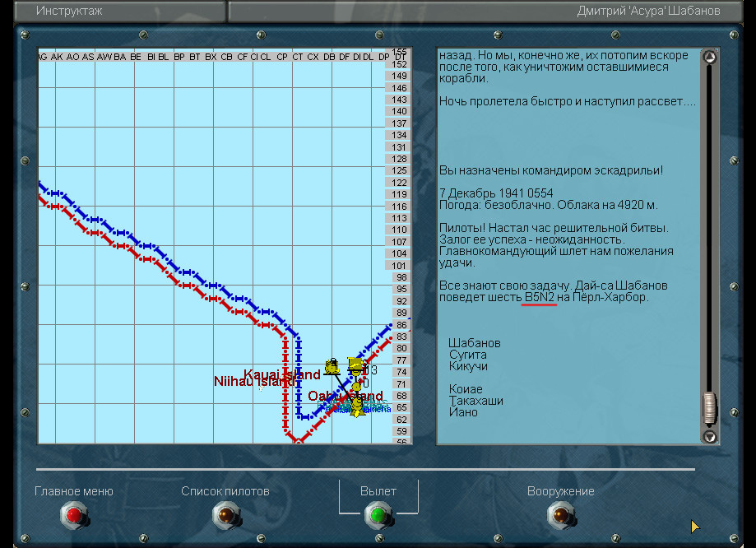Click the sentence beginning Пилоты! Настал час

point(554,228)
